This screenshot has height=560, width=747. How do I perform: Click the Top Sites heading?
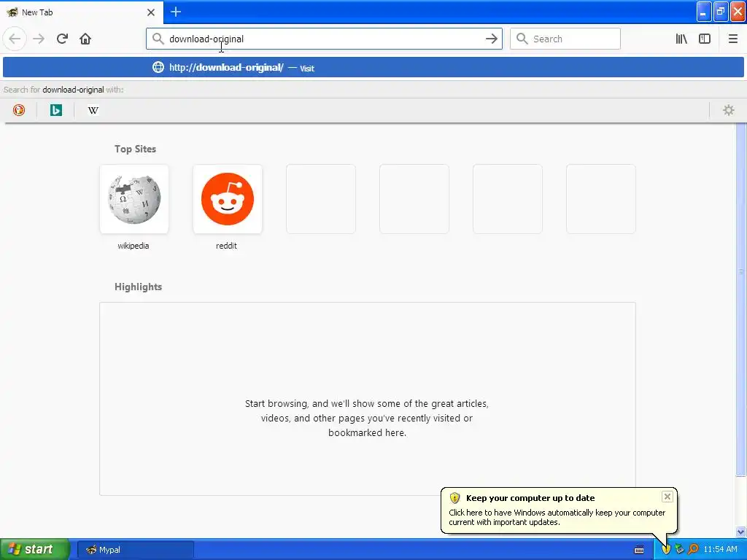coord(135,149)
